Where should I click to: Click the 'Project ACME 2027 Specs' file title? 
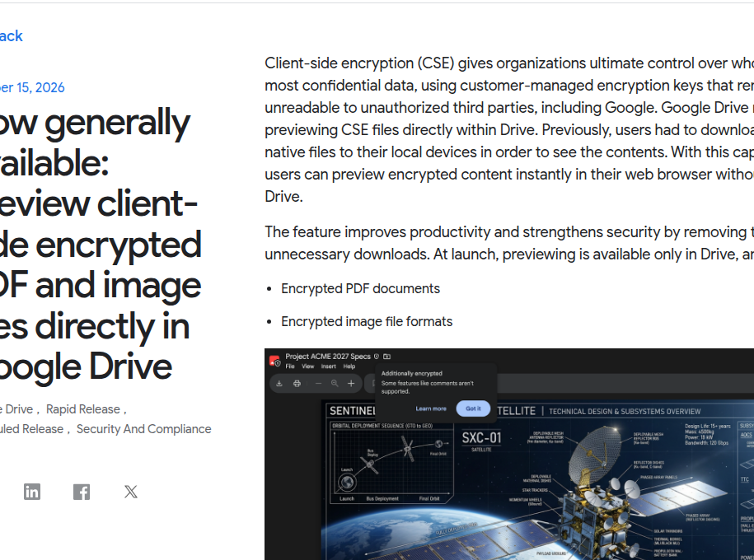click(x=328, y=357)
